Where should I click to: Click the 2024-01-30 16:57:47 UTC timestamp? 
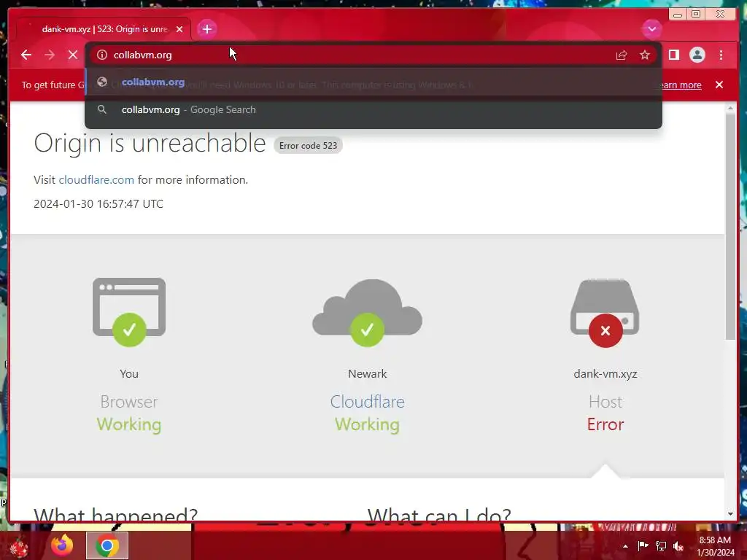tap(98, 204)
